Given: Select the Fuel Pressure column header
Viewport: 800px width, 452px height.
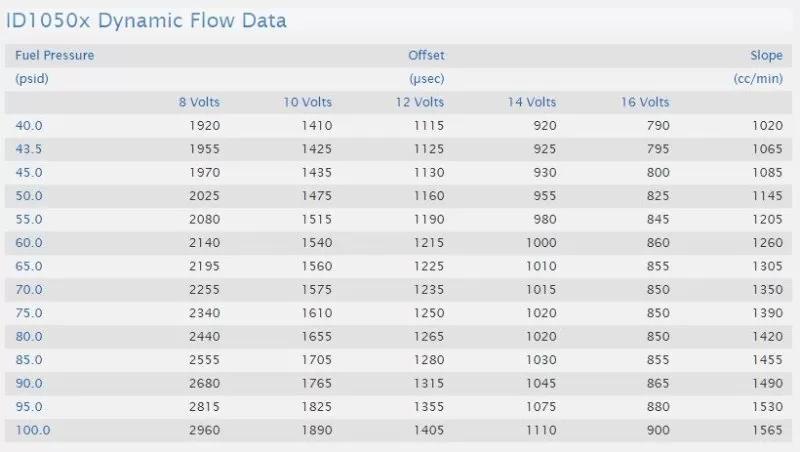Looking at the screenshot, I should click(x=55, y=55).
